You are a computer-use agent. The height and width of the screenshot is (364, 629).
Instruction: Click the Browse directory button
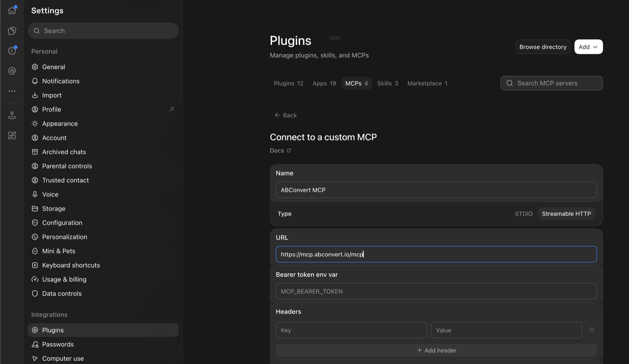pos(543,47)
